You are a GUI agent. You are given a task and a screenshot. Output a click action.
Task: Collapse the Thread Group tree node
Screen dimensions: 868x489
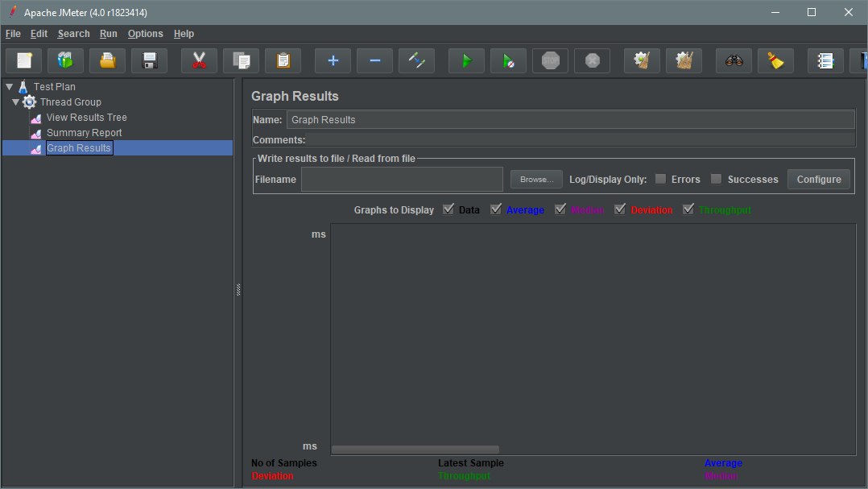(15, 102)
